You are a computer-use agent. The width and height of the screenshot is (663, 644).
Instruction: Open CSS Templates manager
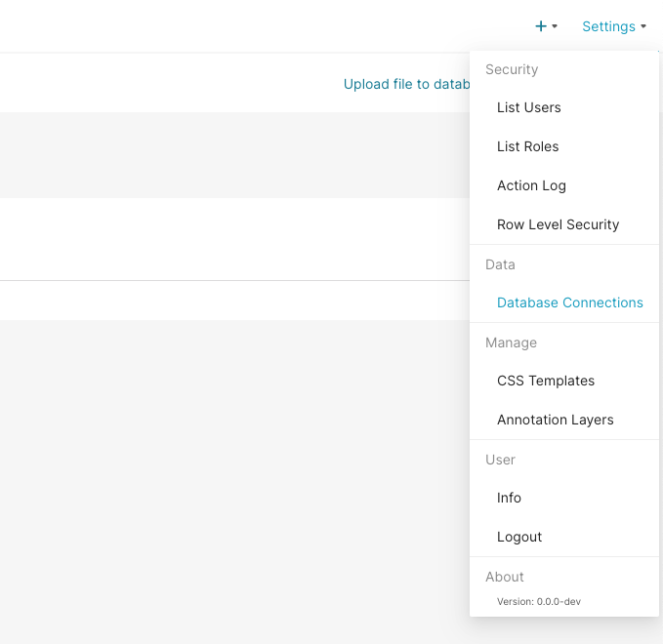click(546, 381)
